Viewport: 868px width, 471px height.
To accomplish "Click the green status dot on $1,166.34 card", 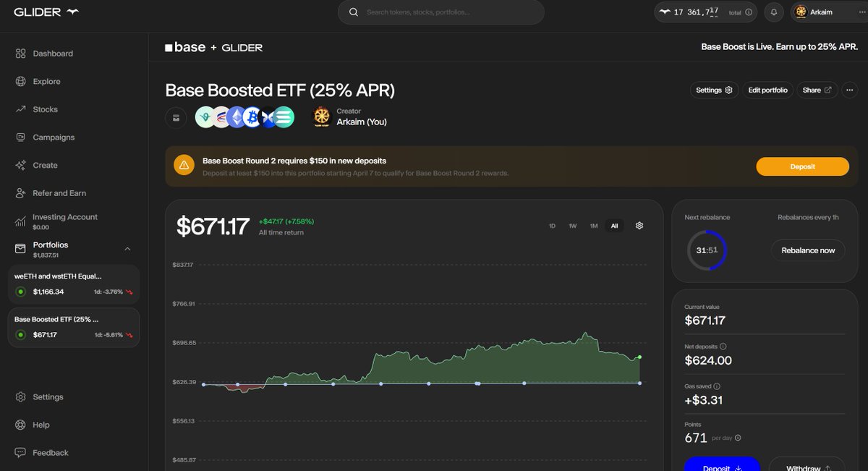I will click(20, 292).
